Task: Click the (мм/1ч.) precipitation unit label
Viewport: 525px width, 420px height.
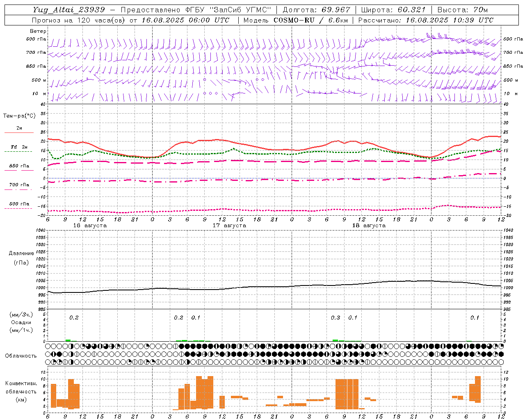Action: coord(21,330)
